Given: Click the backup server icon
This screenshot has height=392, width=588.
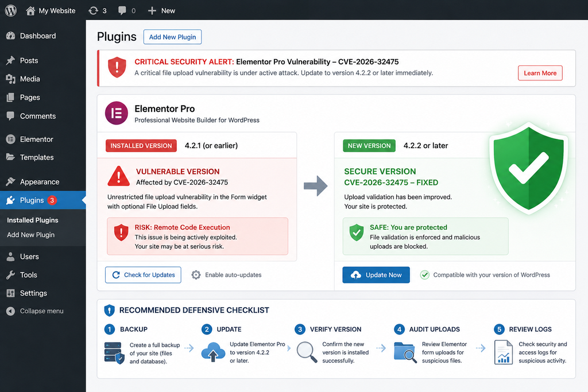Looking at the screenshot, I should click(114, 353).
